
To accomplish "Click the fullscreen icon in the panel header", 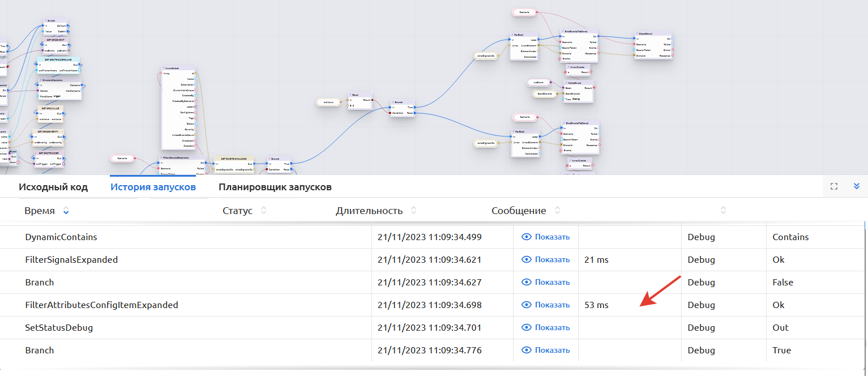I will [833, 186].
